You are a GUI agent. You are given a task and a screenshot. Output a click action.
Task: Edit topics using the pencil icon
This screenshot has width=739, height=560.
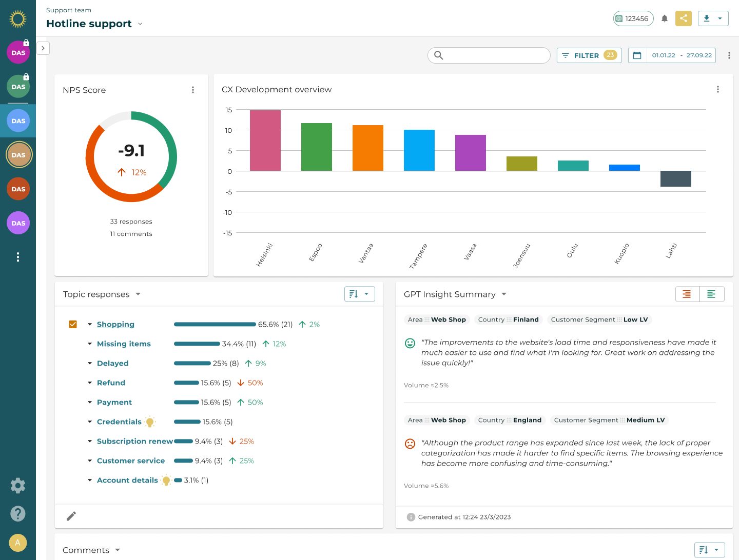[x=71, y=516]
